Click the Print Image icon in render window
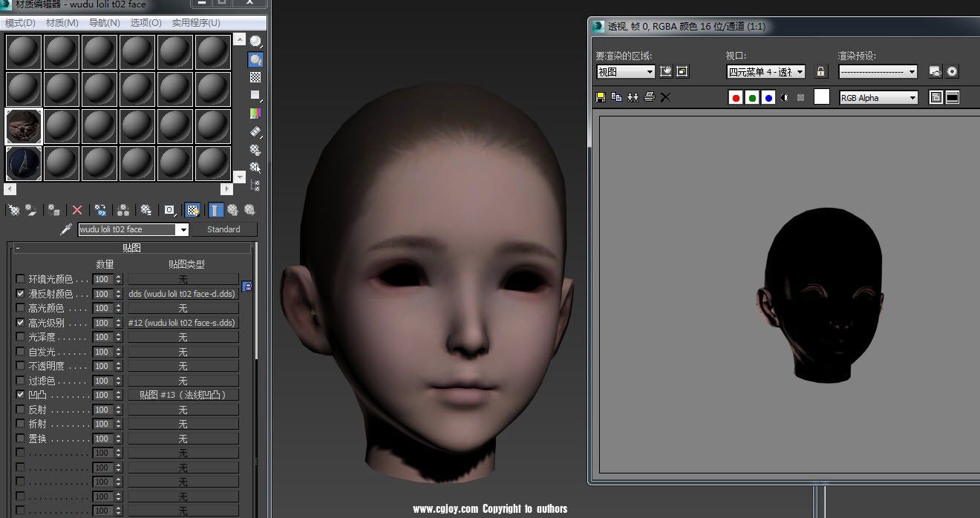This screenshot has height=518, width=980. (649, 97)
